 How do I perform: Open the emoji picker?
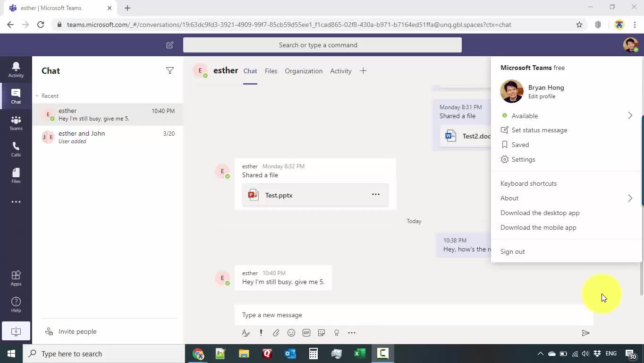pyautogui.click(x=291, y=333)
